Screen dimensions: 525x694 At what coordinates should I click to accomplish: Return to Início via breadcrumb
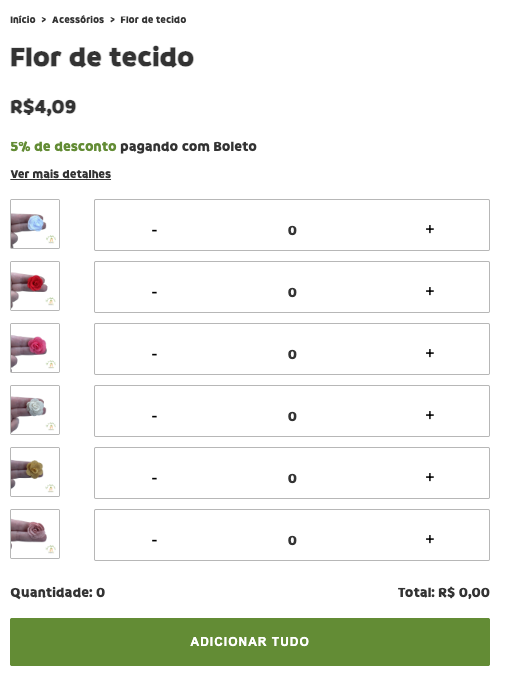tap(23, 19)
